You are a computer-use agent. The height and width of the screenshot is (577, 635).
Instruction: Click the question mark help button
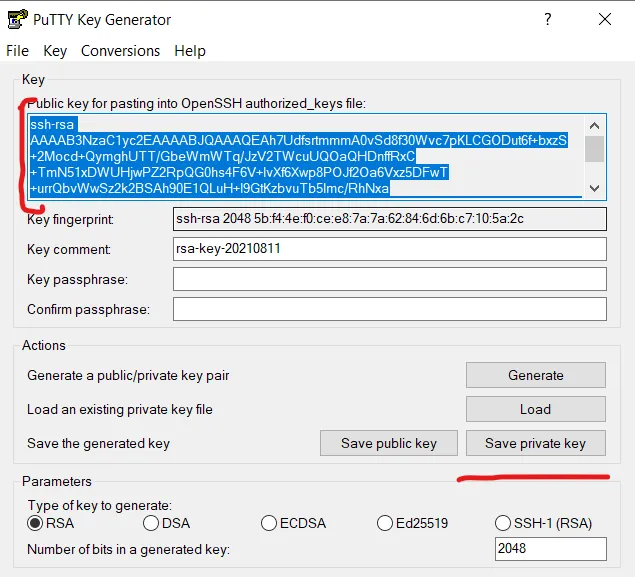click(548, 19)
